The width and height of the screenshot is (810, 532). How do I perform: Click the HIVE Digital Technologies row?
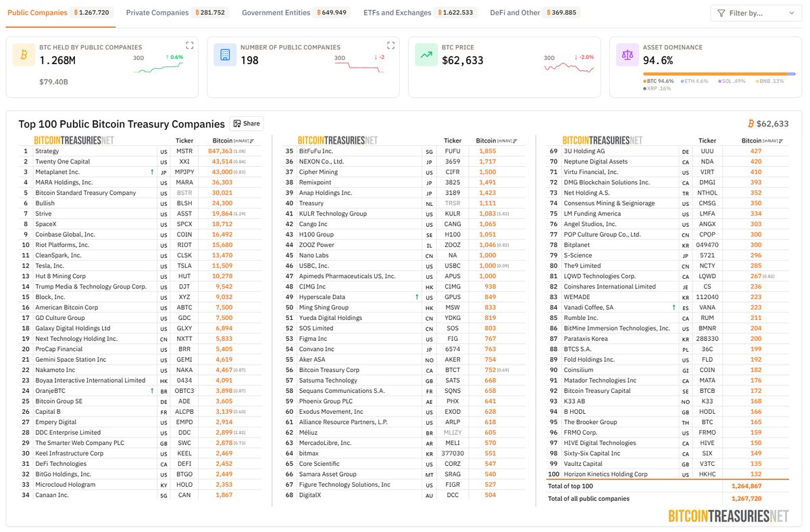(668, 443)
